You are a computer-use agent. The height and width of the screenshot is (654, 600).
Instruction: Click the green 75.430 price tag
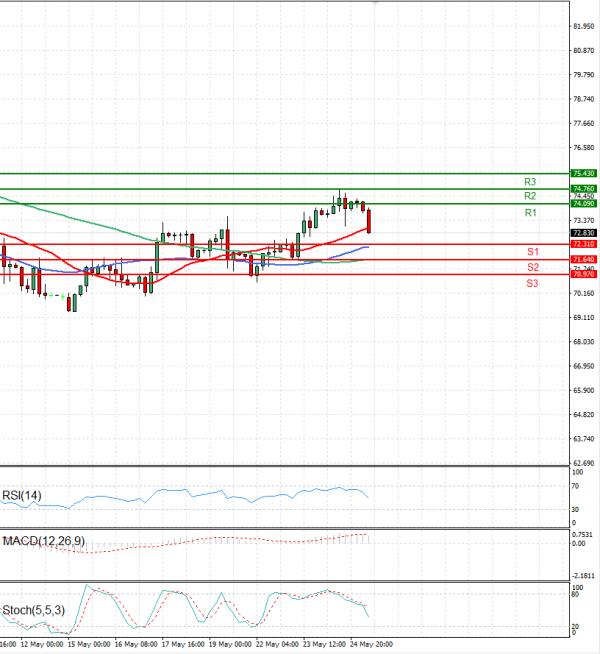coord(583,173)
